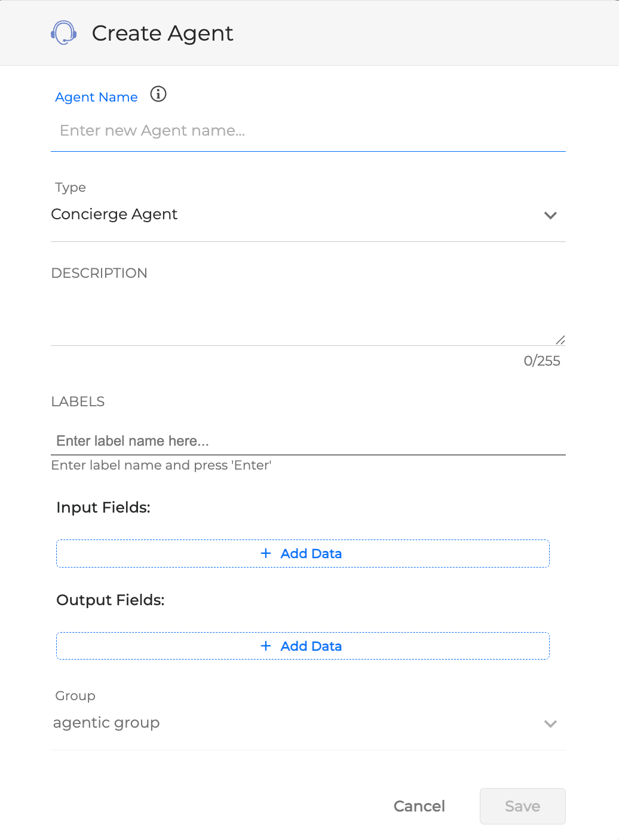Click the plus icon in Input Fields Add Data
Screen dimensions: 619x840
pos(265,553)
